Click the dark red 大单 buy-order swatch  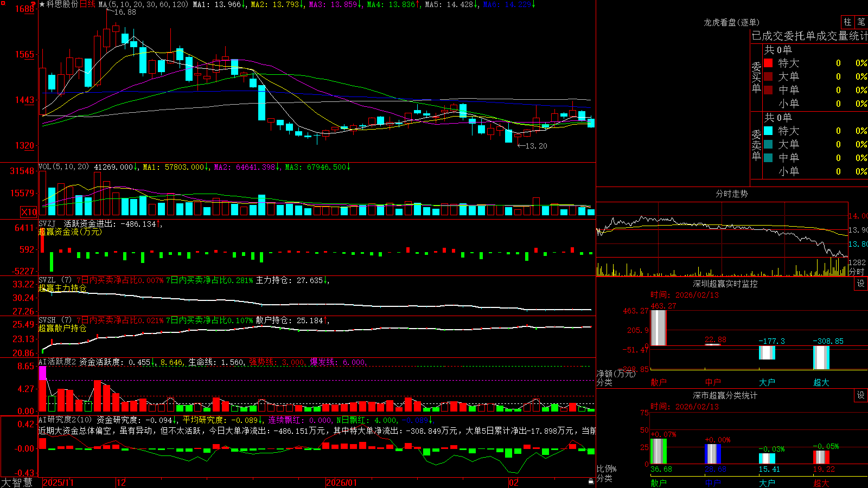point(768,76)
